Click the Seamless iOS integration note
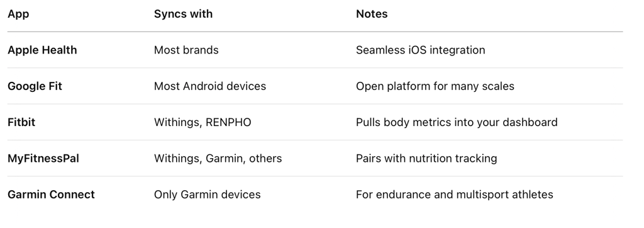Viewport: 644px width, 228px height. click(420, 50)
